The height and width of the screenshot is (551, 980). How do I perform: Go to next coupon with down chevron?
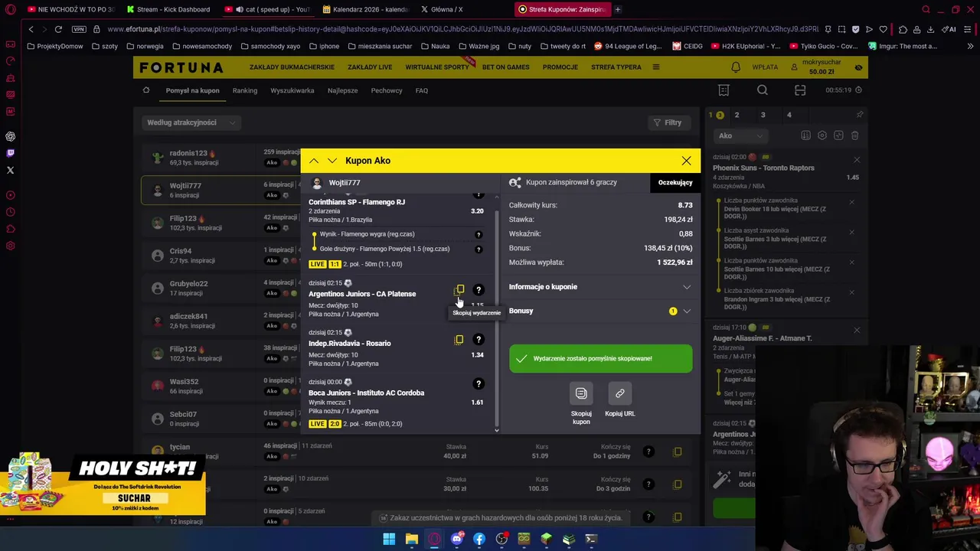click(332, 161)
